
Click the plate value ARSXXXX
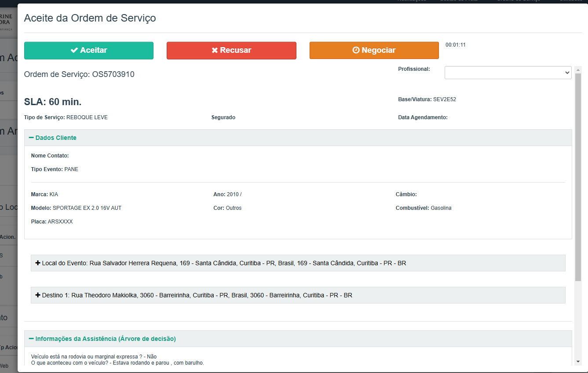(60, 222)
